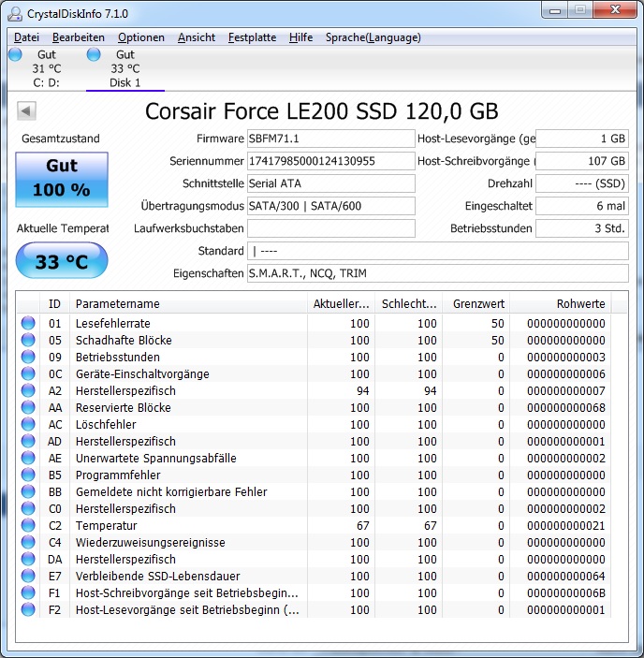Open the Hilfe menu
The image size is (644, 658).
[x=300, y=37]
